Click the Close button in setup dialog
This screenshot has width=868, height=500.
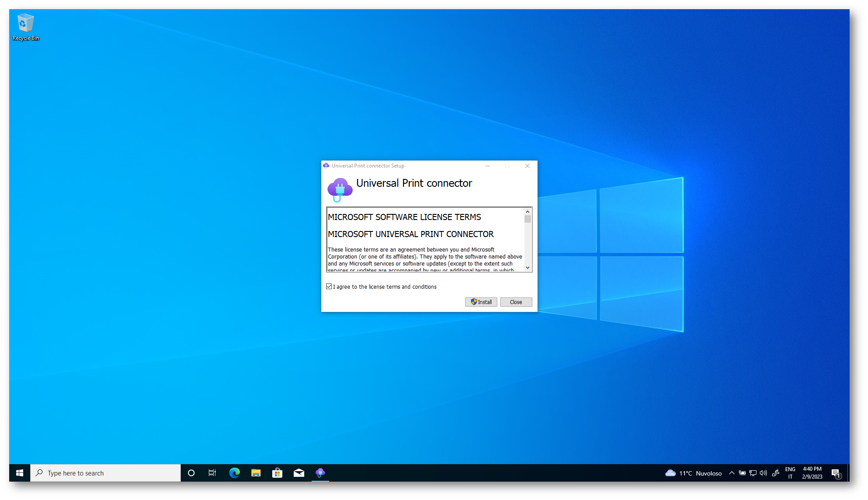click(516, 302)
